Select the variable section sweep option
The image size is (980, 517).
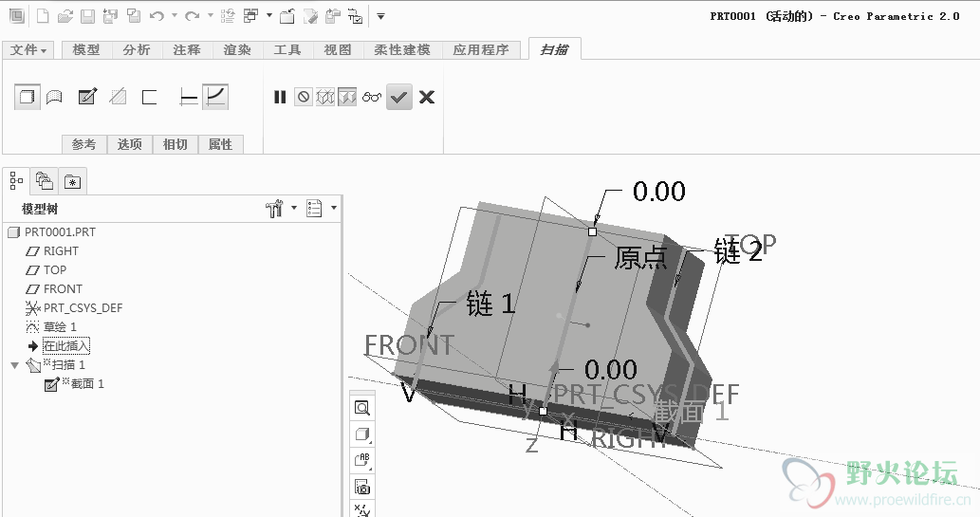point(215,97)
